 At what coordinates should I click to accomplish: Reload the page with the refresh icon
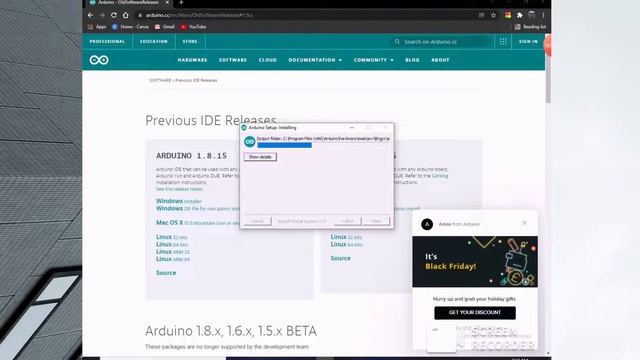[x=114, y=15]
